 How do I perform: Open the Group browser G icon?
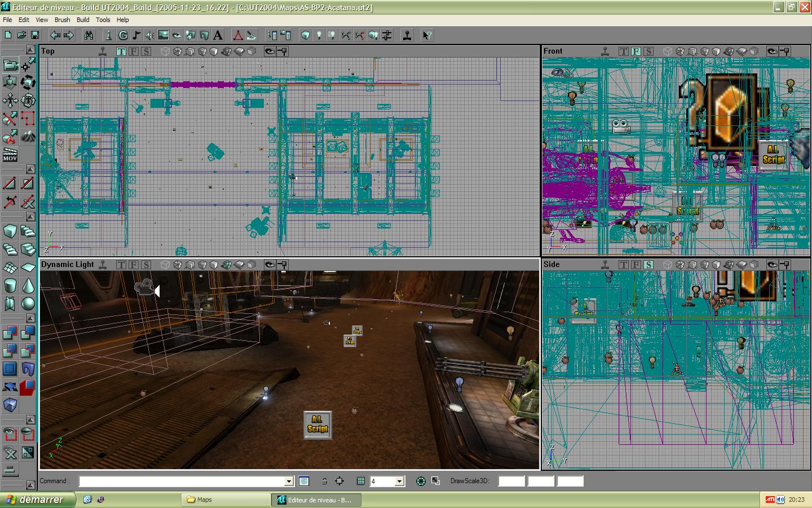pos(123,35)
